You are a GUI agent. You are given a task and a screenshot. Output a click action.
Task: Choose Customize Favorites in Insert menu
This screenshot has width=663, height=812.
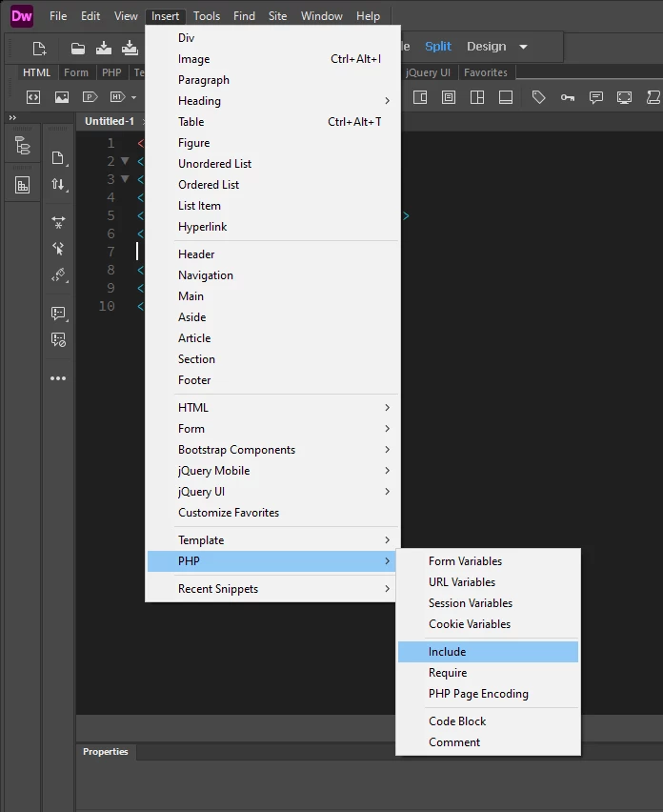tap(272, 513)
